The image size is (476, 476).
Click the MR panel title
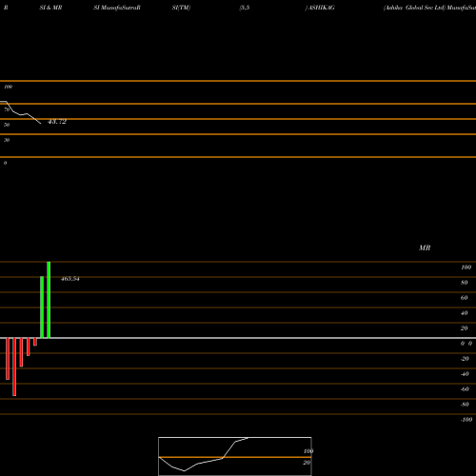tap(425, 248)
